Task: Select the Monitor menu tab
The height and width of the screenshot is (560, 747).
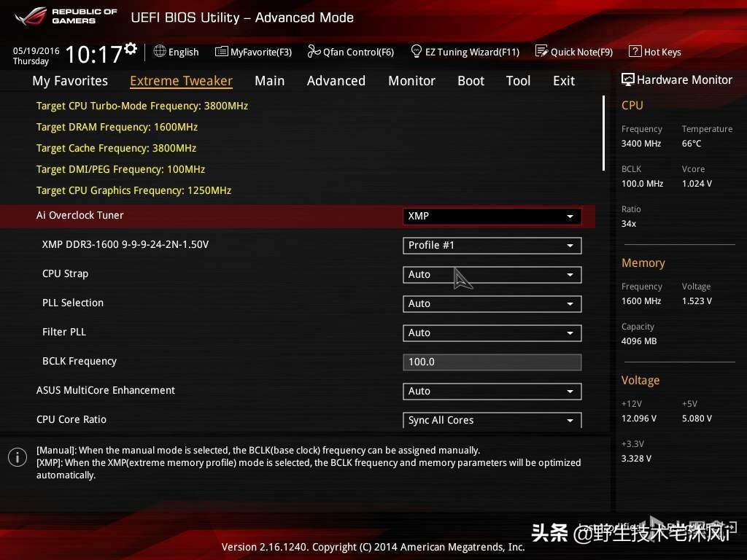Action: [x=411, y=81]
